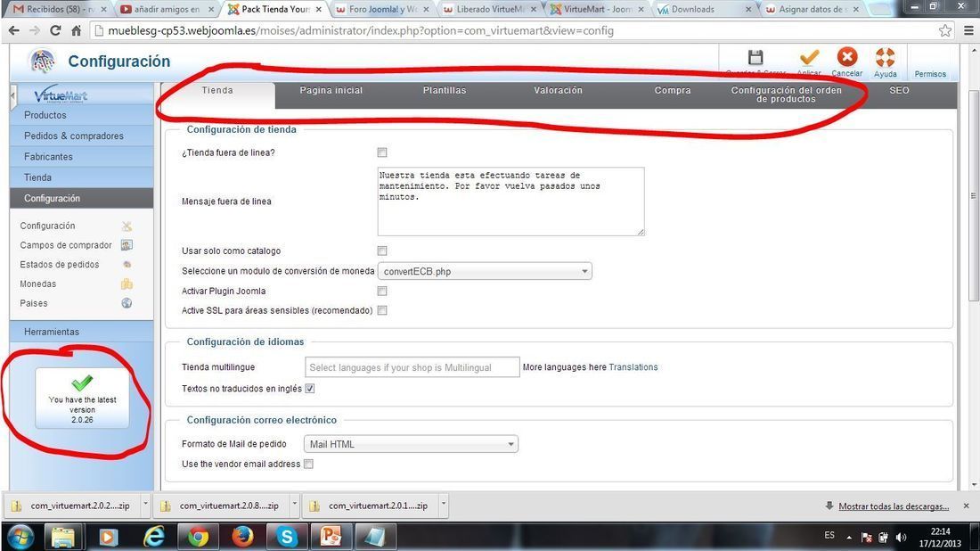Switch to the Valoración tab

(x=558, y=90)
